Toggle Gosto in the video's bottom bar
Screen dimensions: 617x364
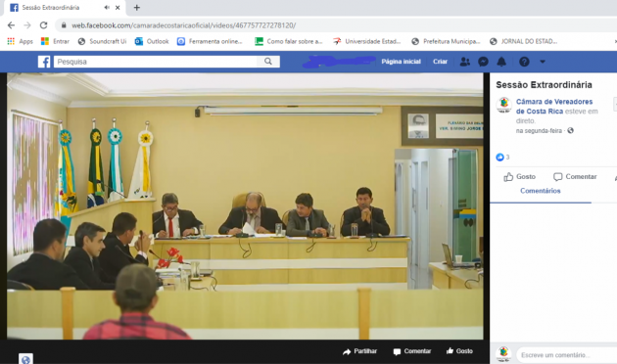click(x=459, y=351)
